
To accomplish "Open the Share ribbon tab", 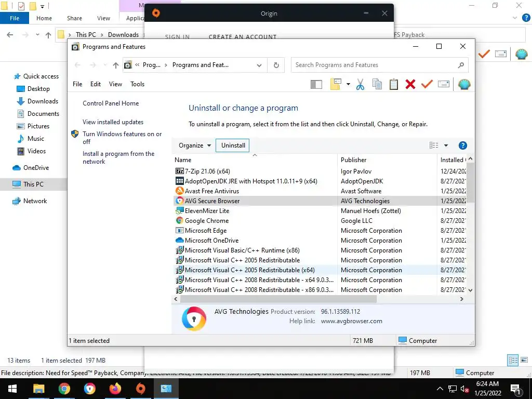I will (x=74, y=18).
